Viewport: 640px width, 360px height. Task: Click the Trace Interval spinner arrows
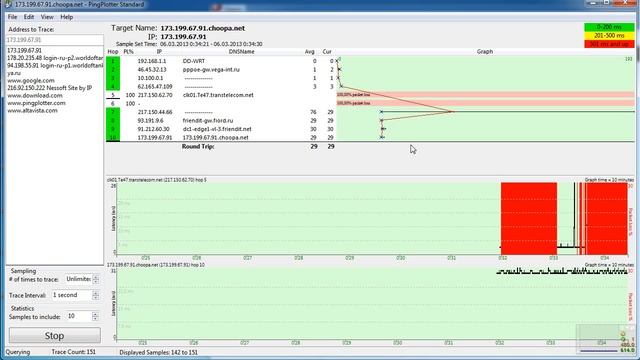(x=96, y=295)
